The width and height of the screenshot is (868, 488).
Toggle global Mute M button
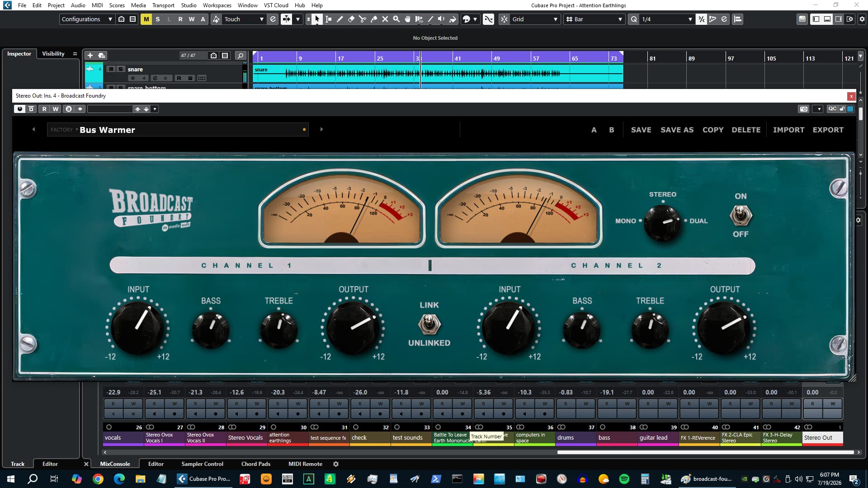coord(146,19)
